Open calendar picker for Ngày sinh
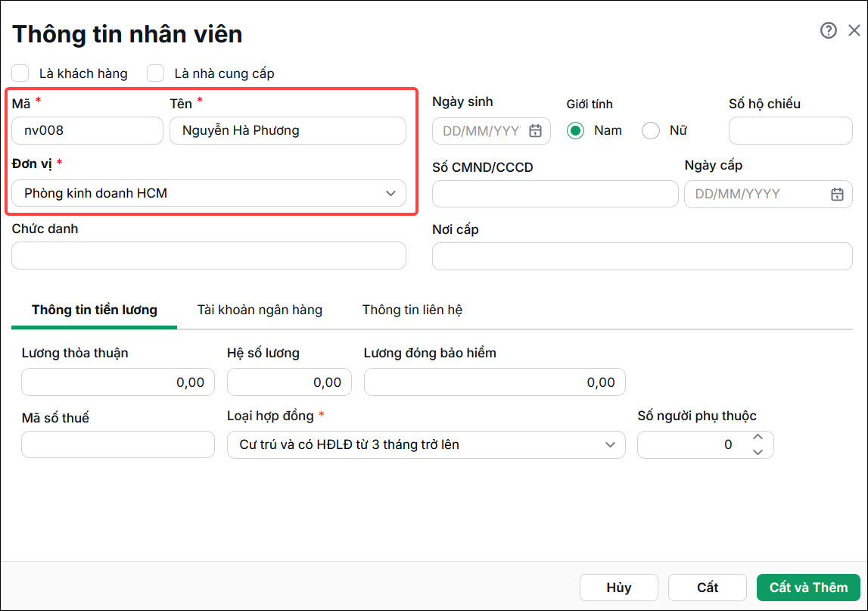The width and height of the screenshot is (868, 611). (x=535, y=131)
